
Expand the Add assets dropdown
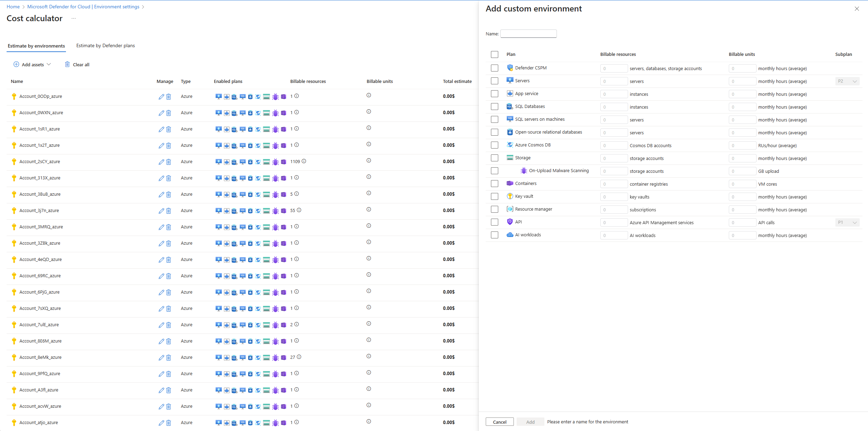point(32,65)
